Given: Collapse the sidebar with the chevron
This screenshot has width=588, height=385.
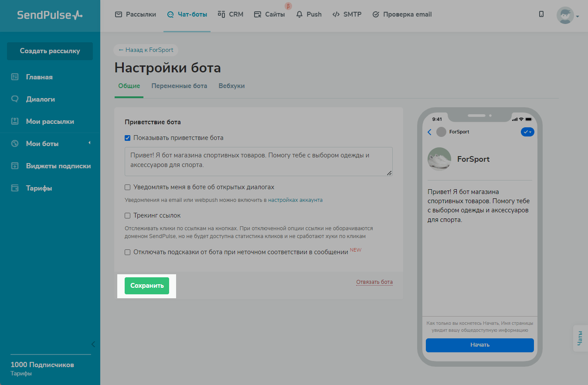Looking at the screenshot, I should pos(93,344).
